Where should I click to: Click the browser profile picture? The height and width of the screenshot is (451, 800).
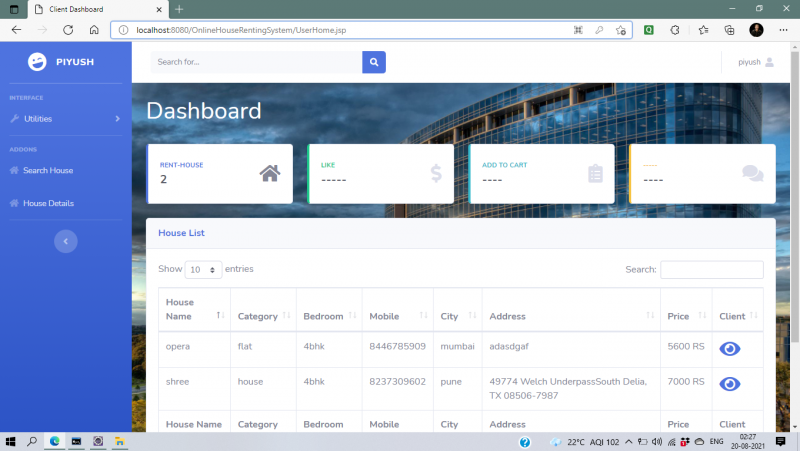[x=756, y=30]
